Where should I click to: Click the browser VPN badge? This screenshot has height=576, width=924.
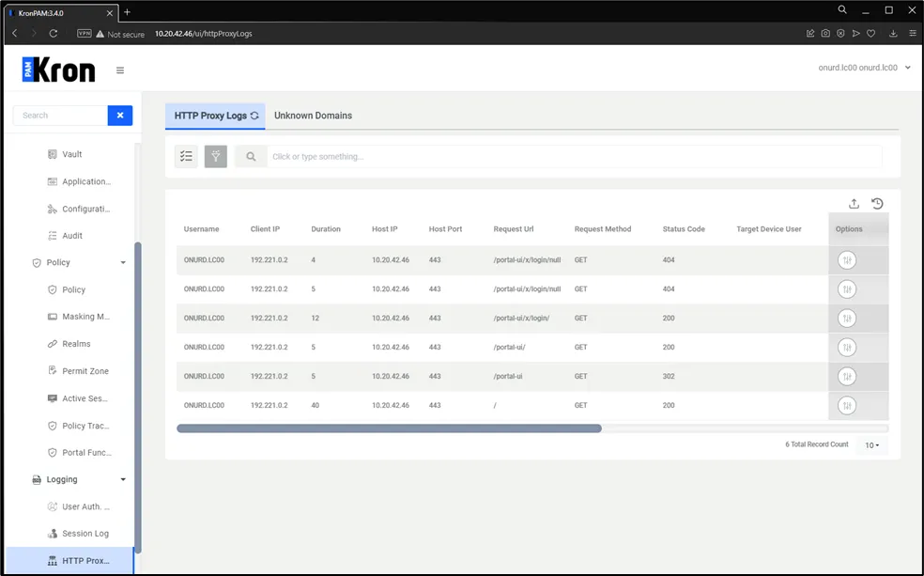pyautogui.click(x=85, y=34)
